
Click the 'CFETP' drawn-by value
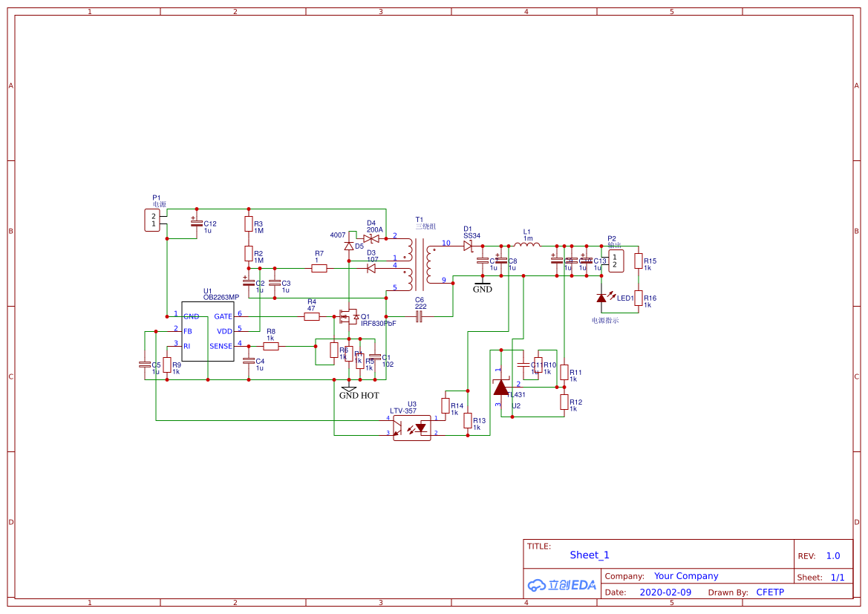pos(770,592)
